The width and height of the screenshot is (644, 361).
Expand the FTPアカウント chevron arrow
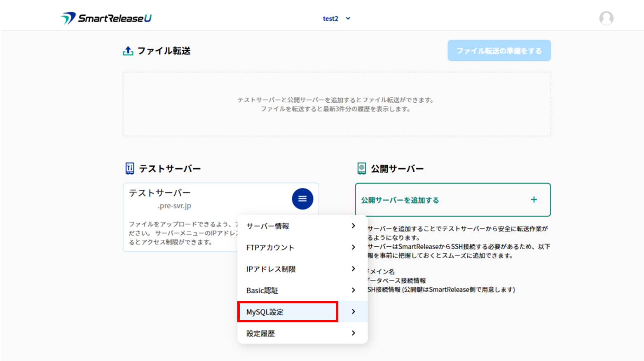click(353, 247)
